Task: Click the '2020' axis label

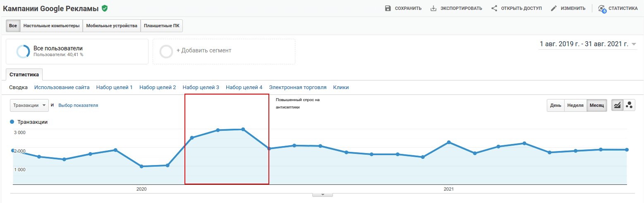Action: pyautogui.click(x=141, y=189)
